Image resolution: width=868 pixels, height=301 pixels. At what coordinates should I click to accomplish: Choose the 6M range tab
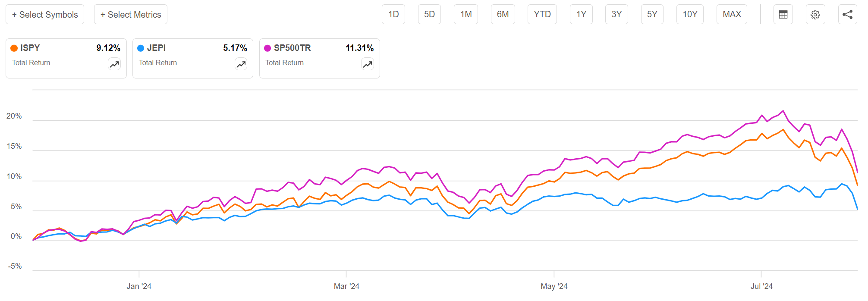pos(503,15)
